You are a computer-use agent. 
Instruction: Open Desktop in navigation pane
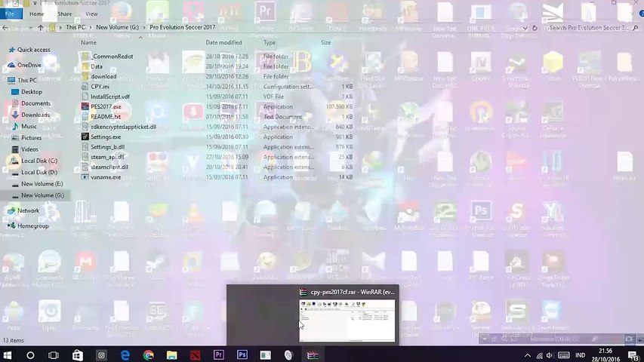pyautogui.click(x=31, y=92)
